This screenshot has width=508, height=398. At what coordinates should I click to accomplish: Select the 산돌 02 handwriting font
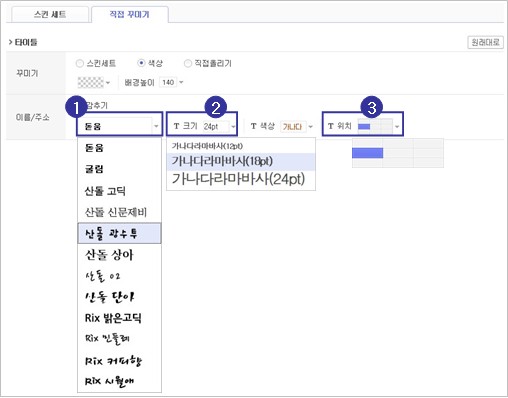click(119, 276)
